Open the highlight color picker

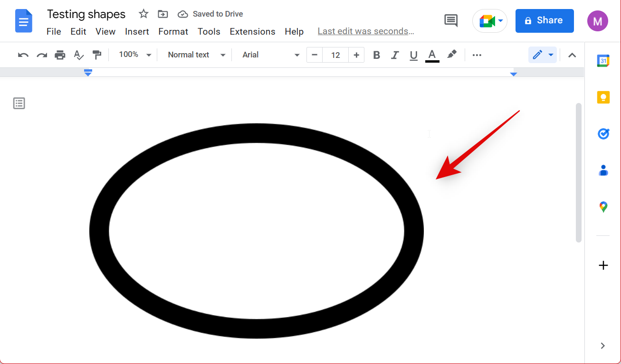tap(452, 55)
